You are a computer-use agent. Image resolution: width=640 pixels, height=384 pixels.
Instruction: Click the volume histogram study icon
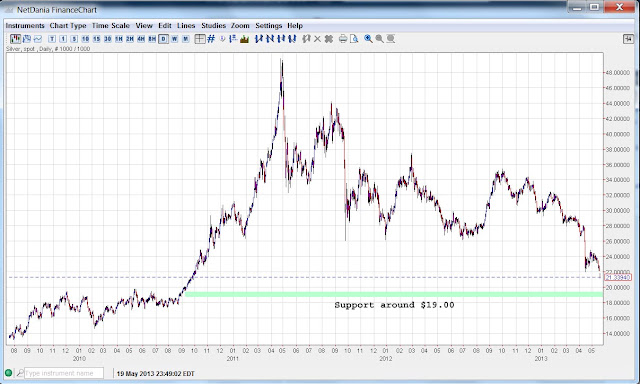pyautogui.click(x=245, y=39)
